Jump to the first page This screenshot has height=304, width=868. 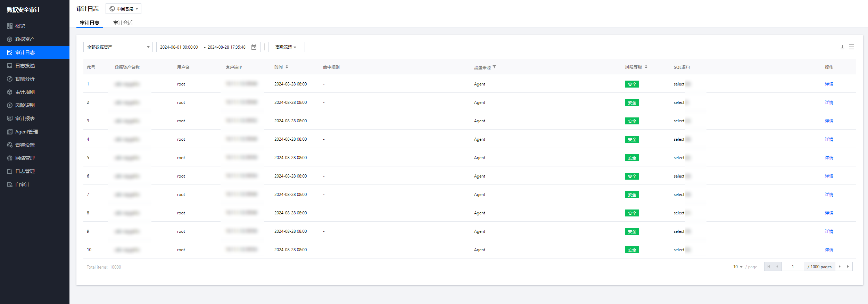[x=769, y=266]
